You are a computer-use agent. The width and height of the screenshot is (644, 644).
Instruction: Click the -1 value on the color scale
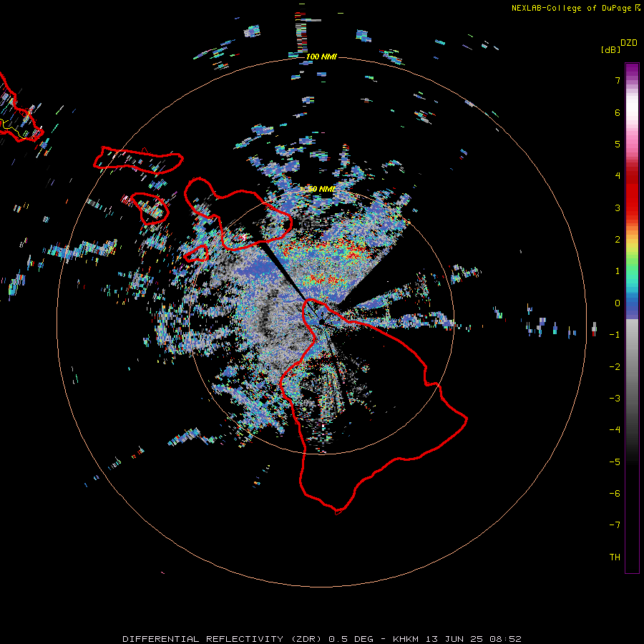(615, 335)
